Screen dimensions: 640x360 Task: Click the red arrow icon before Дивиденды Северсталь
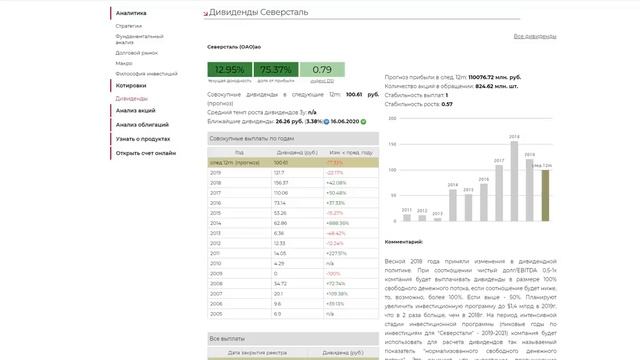pyautogui.click(x=206, y=13)
